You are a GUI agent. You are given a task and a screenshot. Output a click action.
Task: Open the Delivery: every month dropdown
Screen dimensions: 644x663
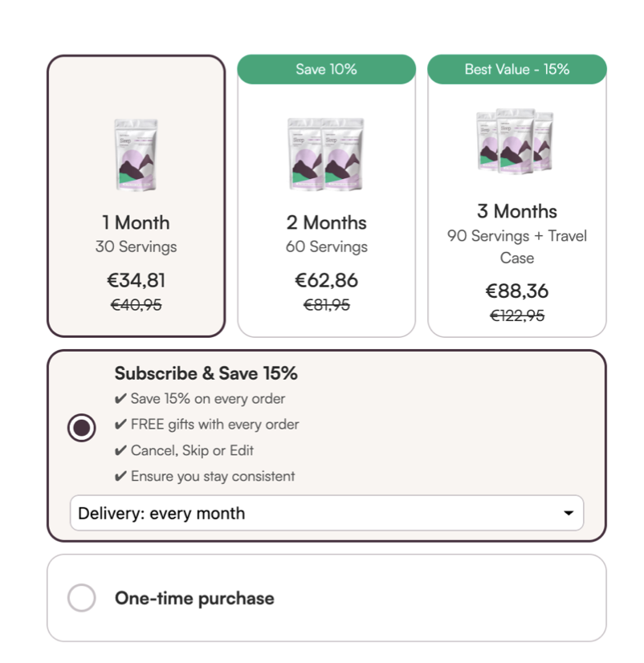coord(326,513)
